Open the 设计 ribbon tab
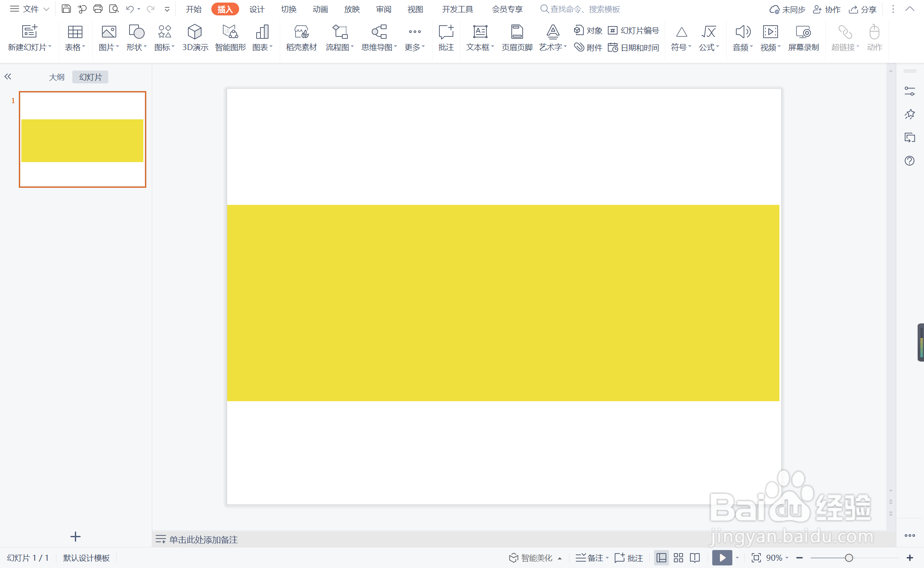 coord(257,9)
